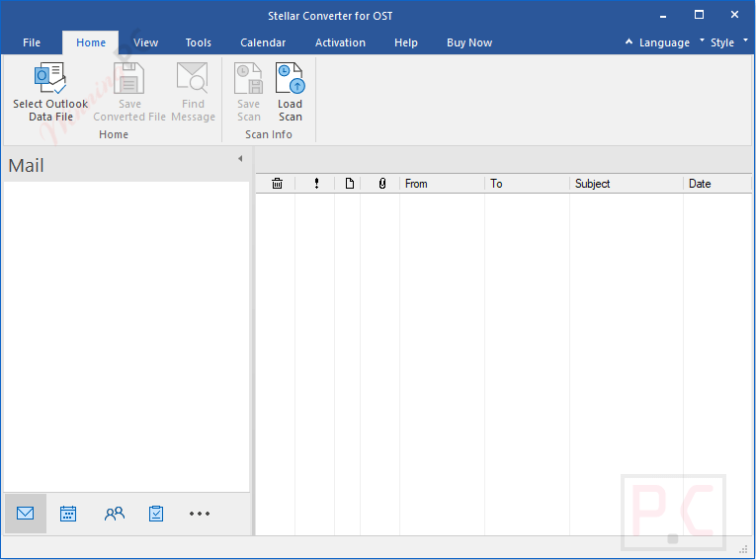Open the Calendar ribbon tab
Image resolution: width=756 pixels, height=560 pixels.
pos(263,42)
